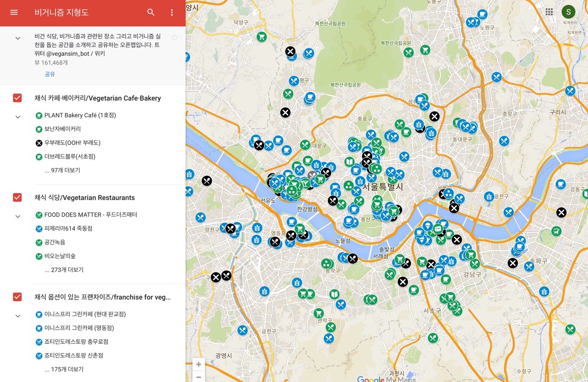Uncheck the Vegetarian Restaurants layer checkbox
Viewport: 588px width, 382px height.
(17, 197)
